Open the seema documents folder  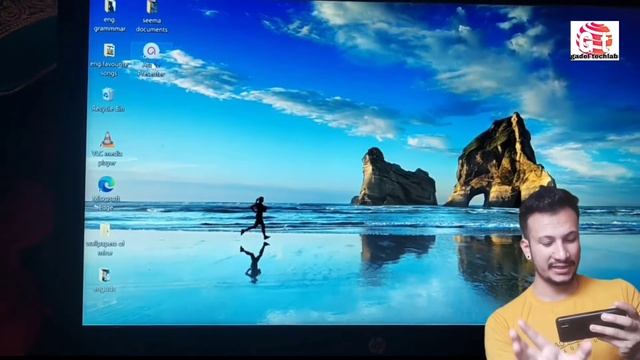(152, 7)
